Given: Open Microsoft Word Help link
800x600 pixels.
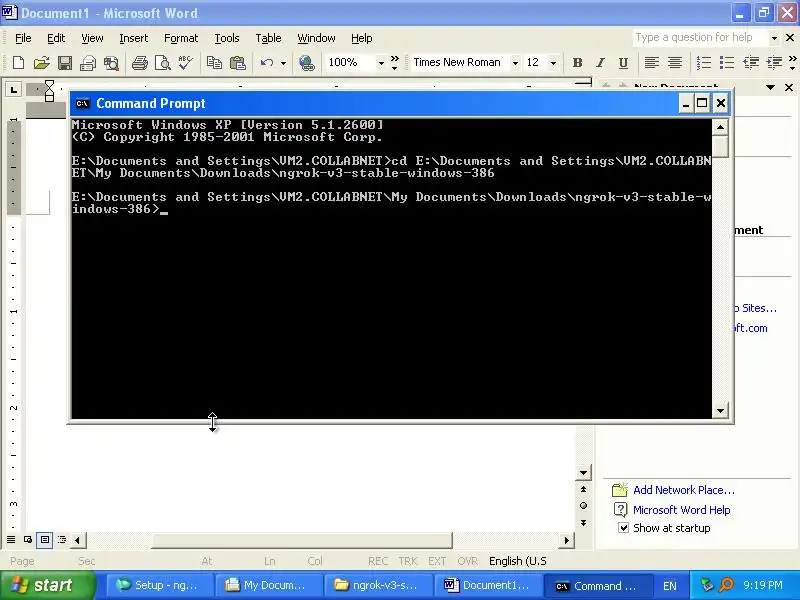Looking at the screenshot, I should 682,510.
